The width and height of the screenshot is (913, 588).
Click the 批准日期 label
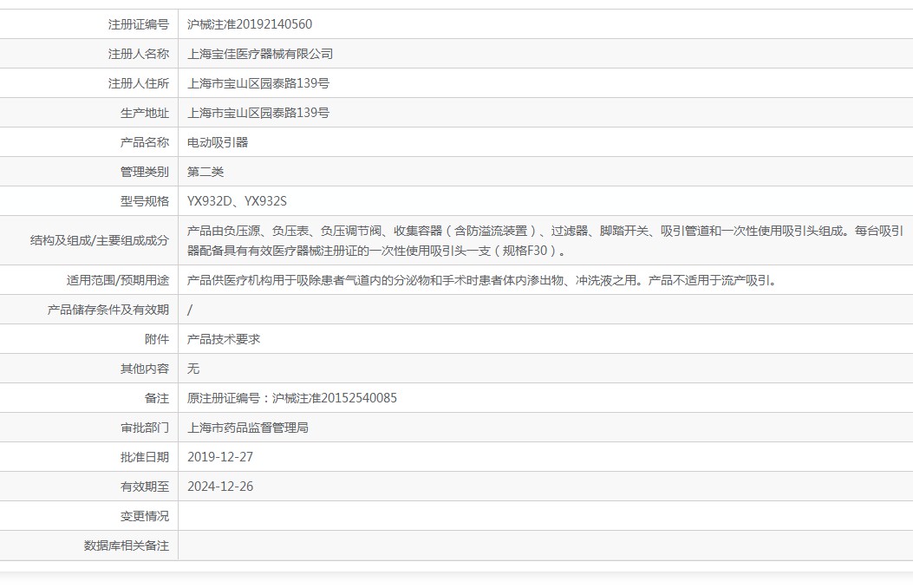click(x=145, y=457)
